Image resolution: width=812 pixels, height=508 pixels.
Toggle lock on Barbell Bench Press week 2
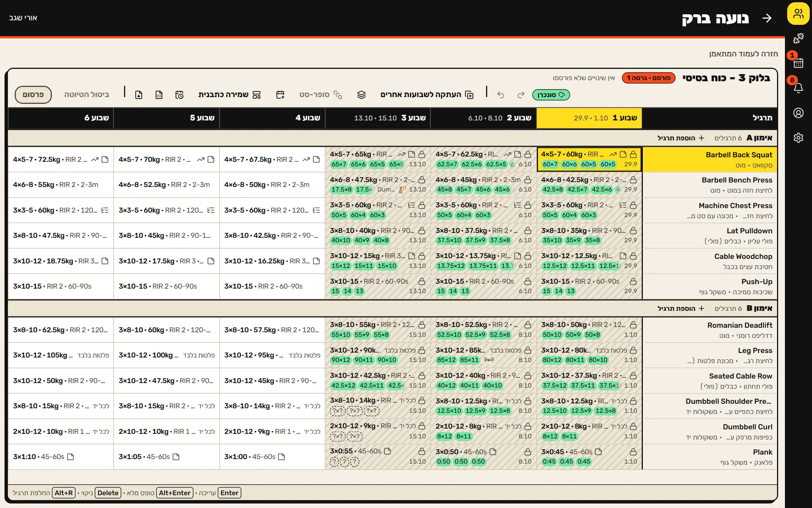(x=528, y=180)
